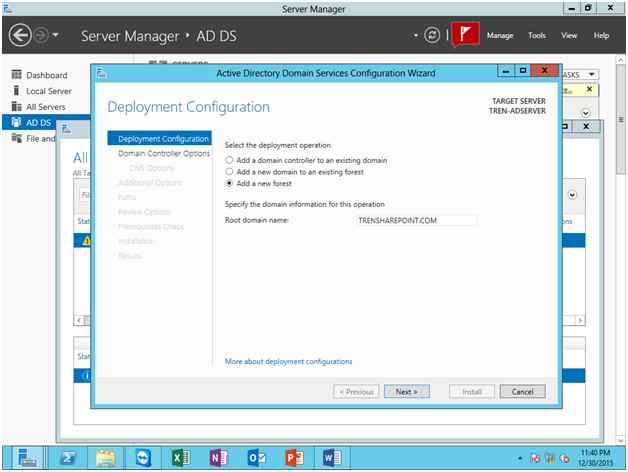Select AD DS in the left pane
This screenshot has width=628, height=472.
38,123
